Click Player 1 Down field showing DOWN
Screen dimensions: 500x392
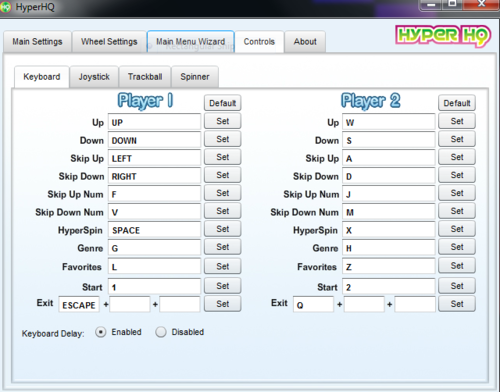[x=154, y=140]
